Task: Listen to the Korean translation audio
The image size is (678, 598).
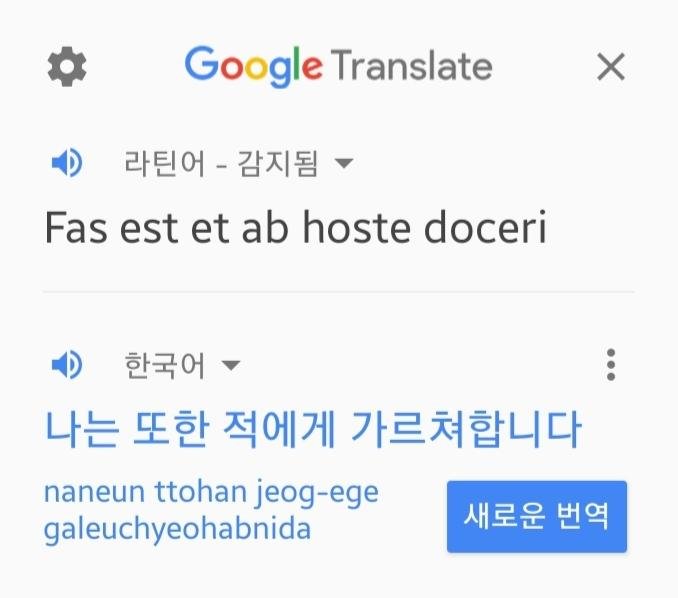Action: pos(67,365)
